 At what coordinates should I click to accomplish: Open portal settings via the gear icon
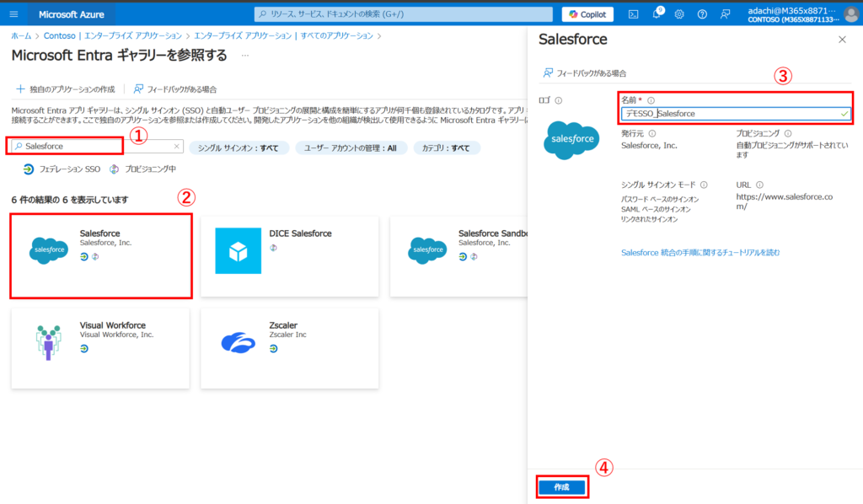pos(679,14)
